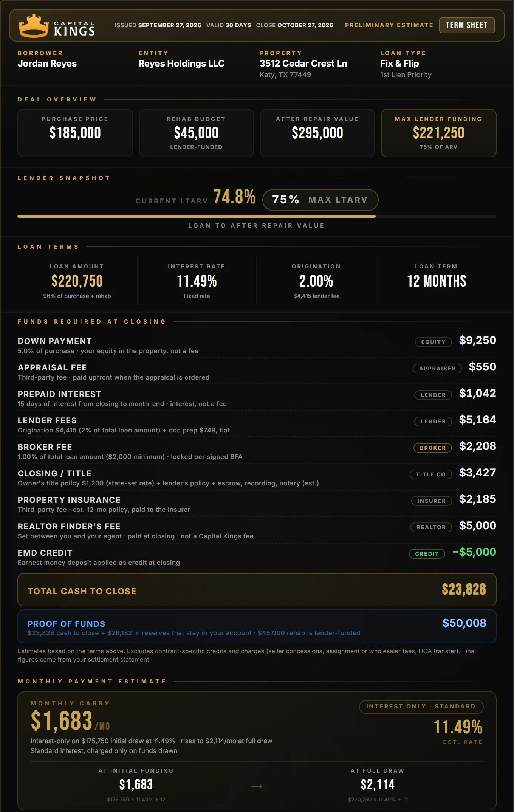Click the LENDER tag on Prepaid Interest

433,395
